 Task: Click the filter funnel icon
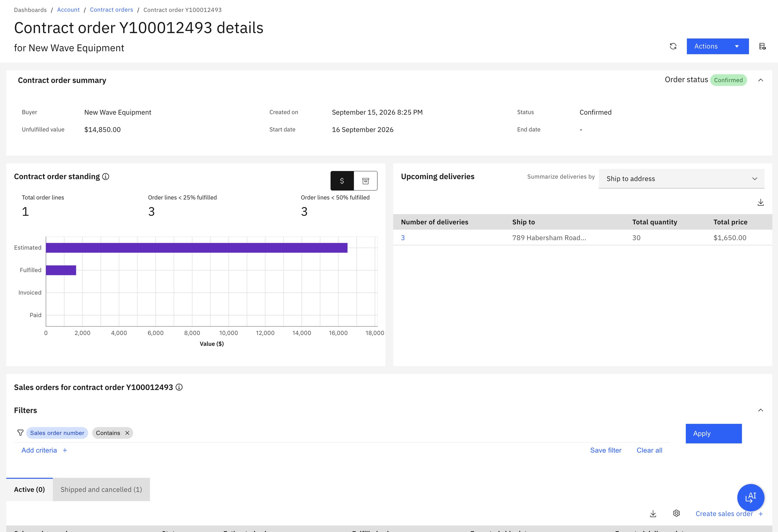coord(20,433)
